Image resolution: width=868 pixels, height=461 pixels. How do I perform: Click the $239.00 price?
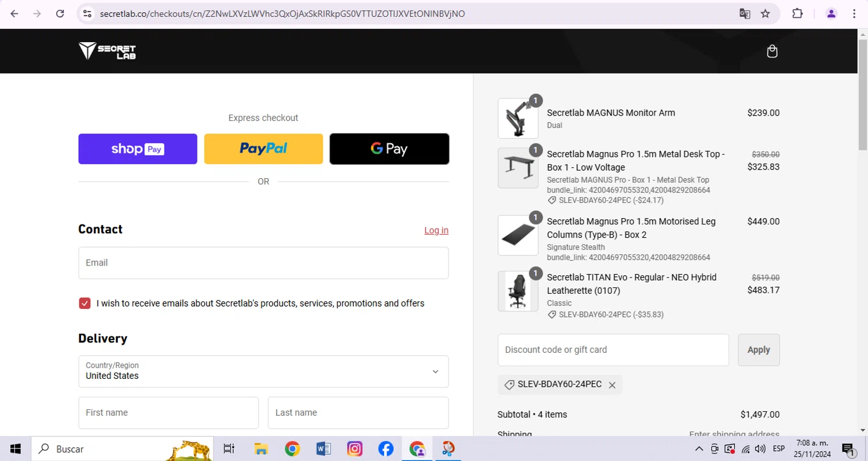tap(763, 113)
